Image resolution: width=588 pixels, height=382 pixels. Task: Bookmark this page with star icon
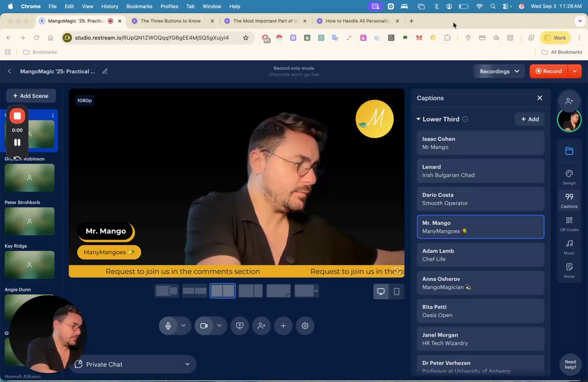coord(246,38)
